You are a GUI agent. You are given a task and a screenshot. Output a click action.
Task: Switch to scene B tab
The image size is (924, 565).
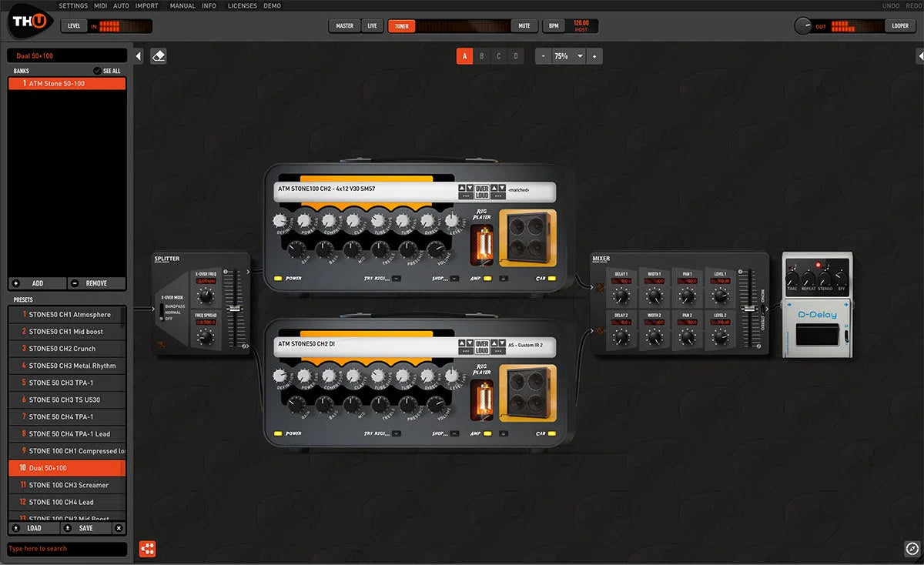click(481, 56)
